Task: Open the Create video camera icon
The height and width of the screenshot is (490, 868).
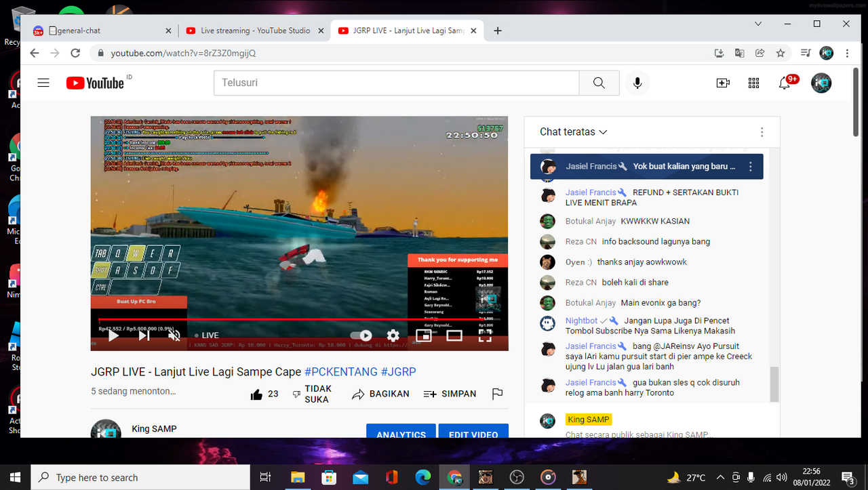Action: [x=723, y=83]
